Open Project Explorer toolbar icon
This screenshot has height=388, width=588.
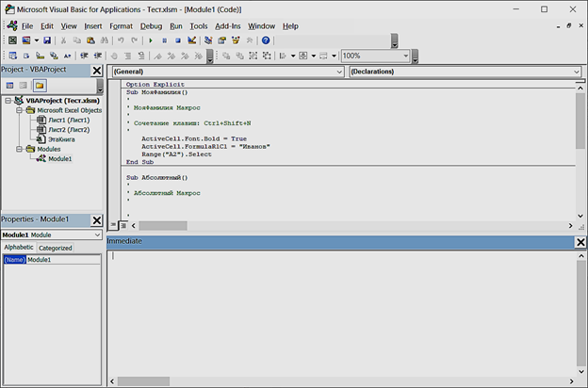click(x=208, y=40)
